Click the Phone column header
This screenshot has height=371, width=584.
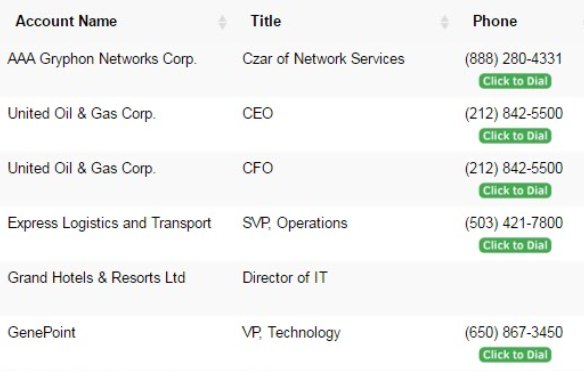coord(495,21)
